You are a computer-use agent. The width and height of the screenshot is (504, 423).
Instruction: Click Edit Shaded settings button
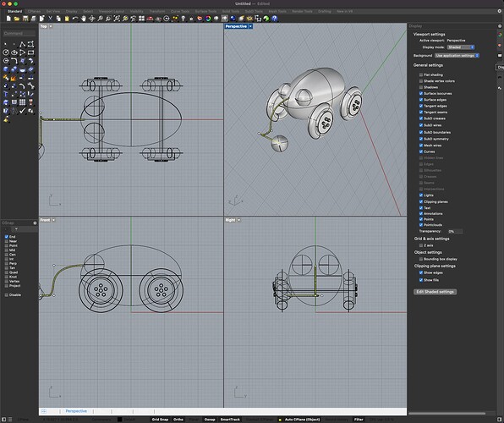[435, 292]
